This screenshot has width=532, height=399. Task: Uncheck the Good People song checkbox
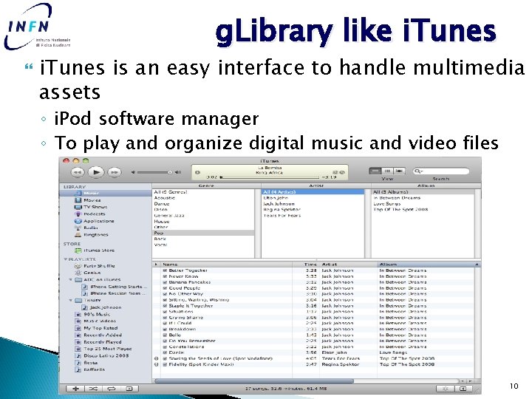pyautogui.click(x=166, y=288)
